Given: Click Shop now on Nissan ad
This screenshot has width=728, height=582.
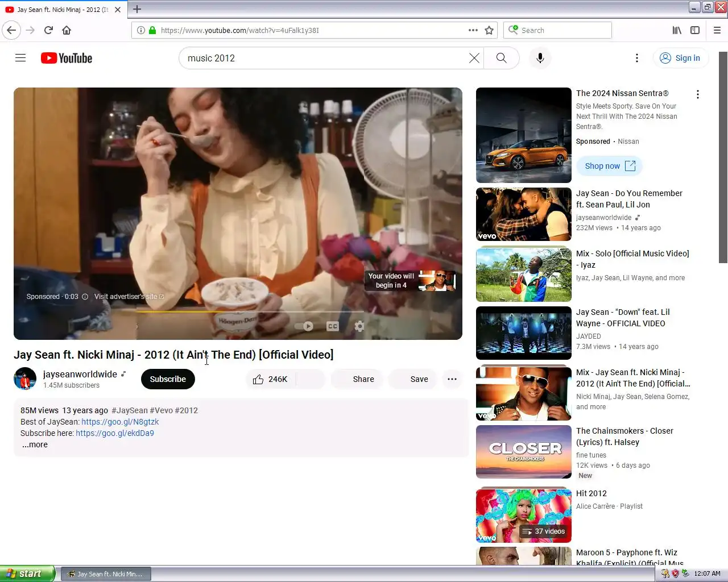Looking at the screenshot, I should 610,166.
